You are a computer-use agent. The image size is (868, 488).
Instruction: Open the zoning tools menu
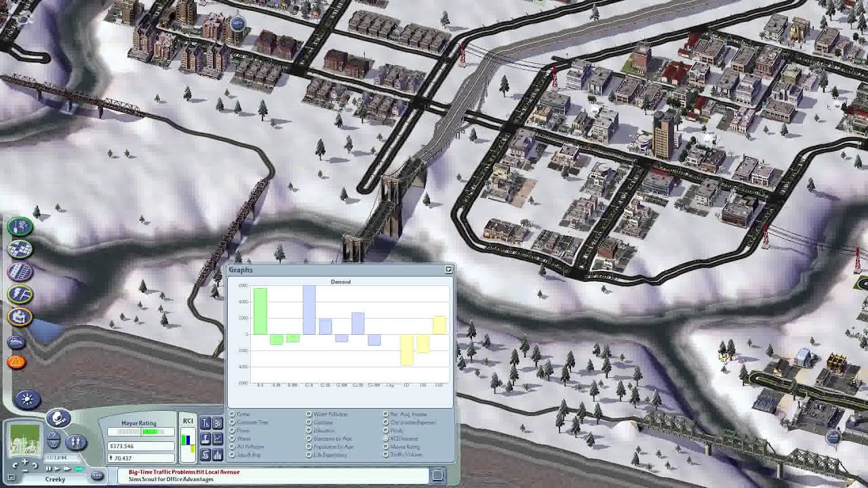point(20,249)
